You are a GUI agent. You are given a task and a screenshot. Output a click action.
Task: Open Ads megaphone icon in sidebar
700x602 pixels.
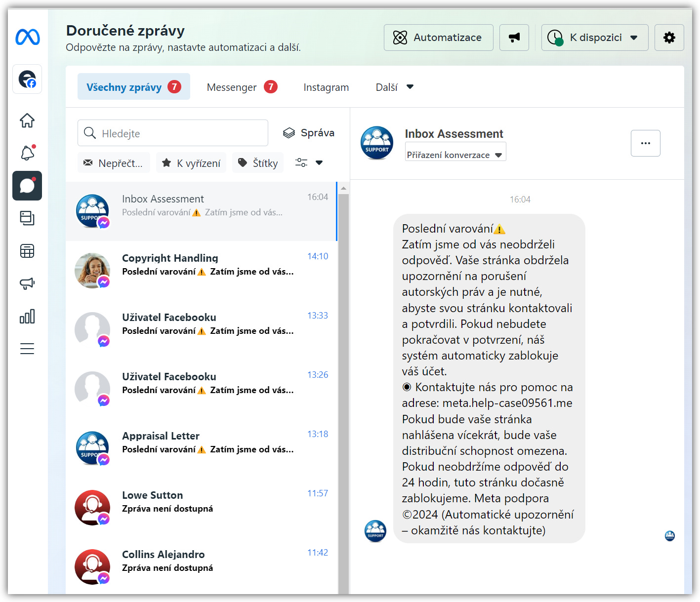point(27,283)
